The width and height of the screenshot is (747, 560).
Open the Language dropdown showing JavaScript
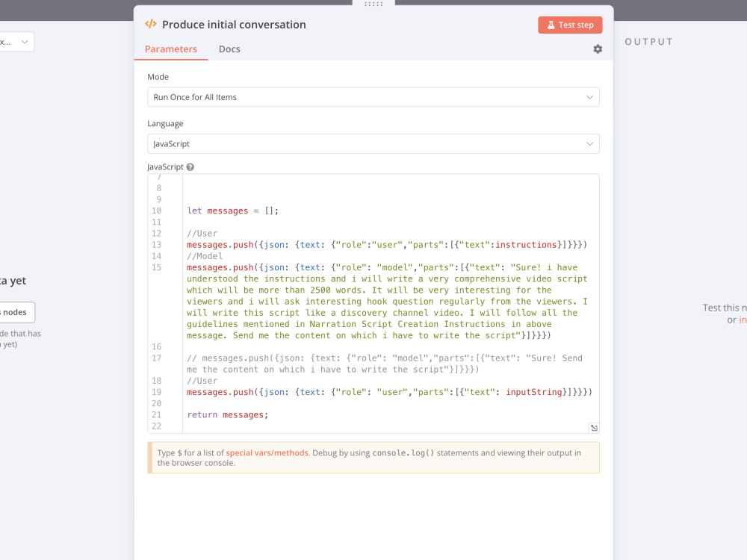(x=373, y=144)
